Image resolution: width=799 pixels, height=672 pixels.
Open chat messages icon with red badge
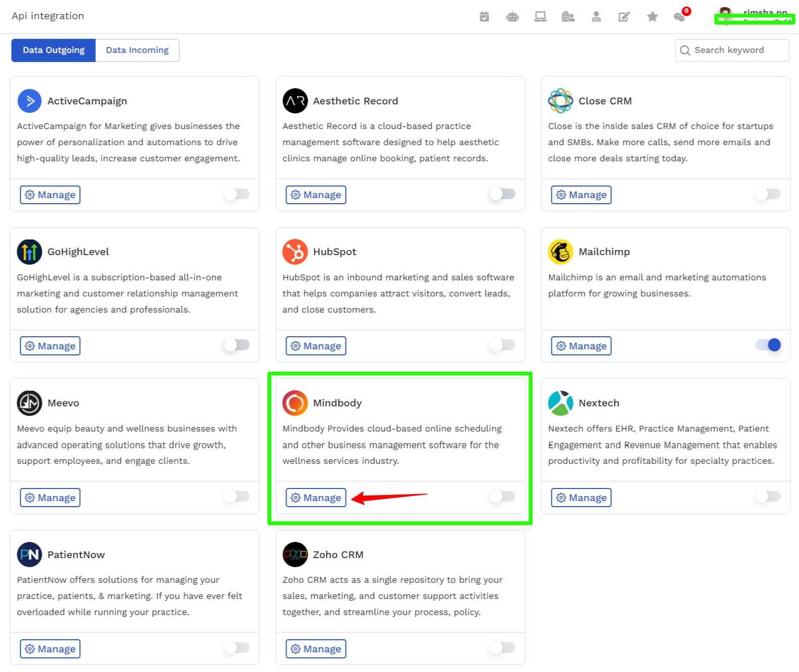[680, 16]
